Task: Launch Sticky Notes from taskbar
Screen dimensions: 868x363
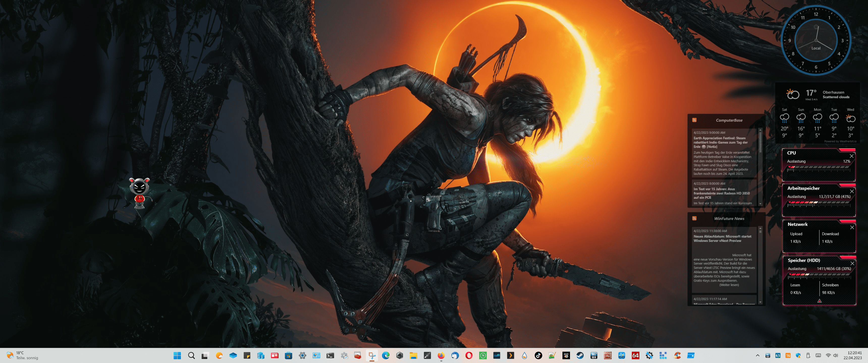Action: 247,356
